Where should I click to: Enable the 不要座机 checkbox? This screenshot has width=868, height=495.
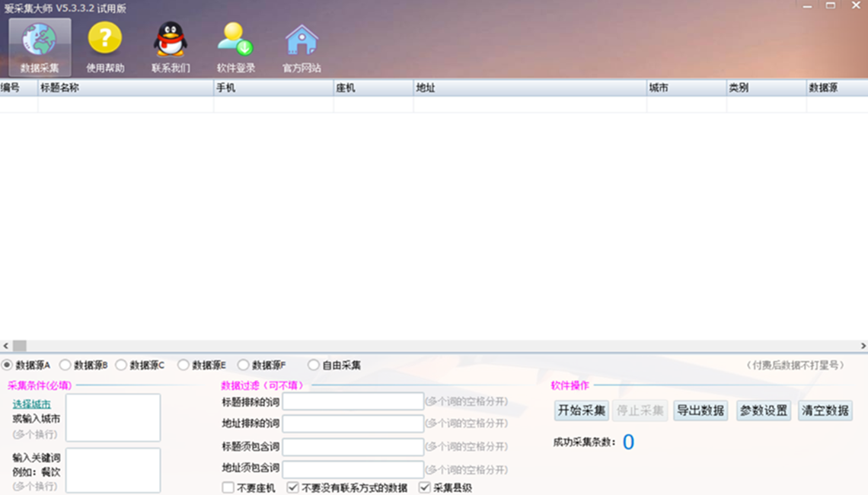pyautogui.click(x=228, y=487)
